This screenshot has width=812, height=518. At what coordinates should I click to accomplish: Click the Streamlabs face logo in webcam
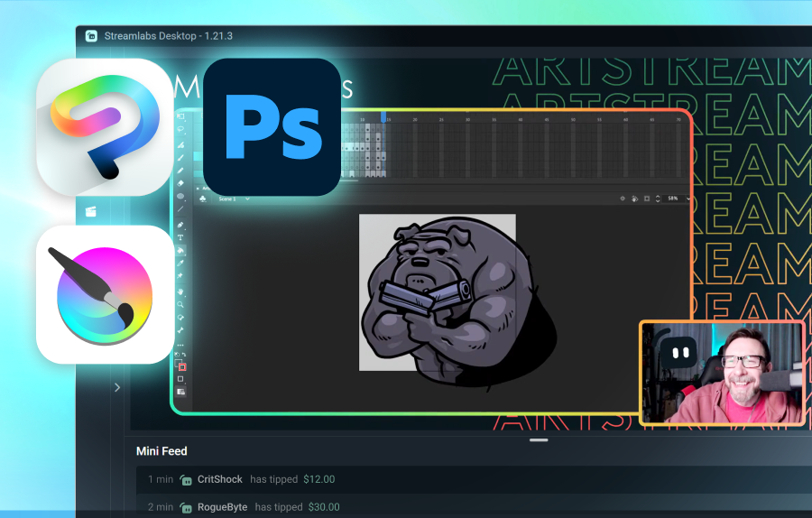(x=680, y=353)
